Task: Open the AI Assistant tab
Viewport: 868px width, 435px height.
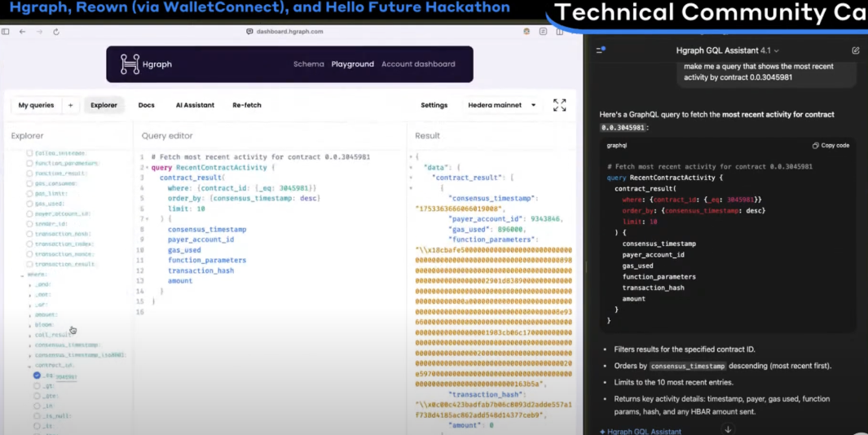Action: (x=195, y=105)
